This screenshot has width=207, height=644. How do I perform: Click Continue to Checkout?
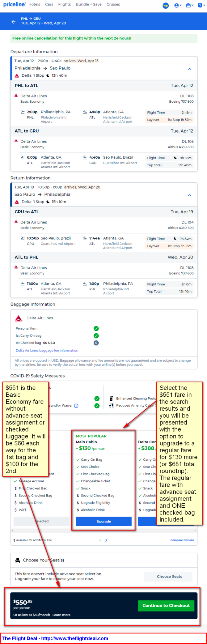(166, 606)
